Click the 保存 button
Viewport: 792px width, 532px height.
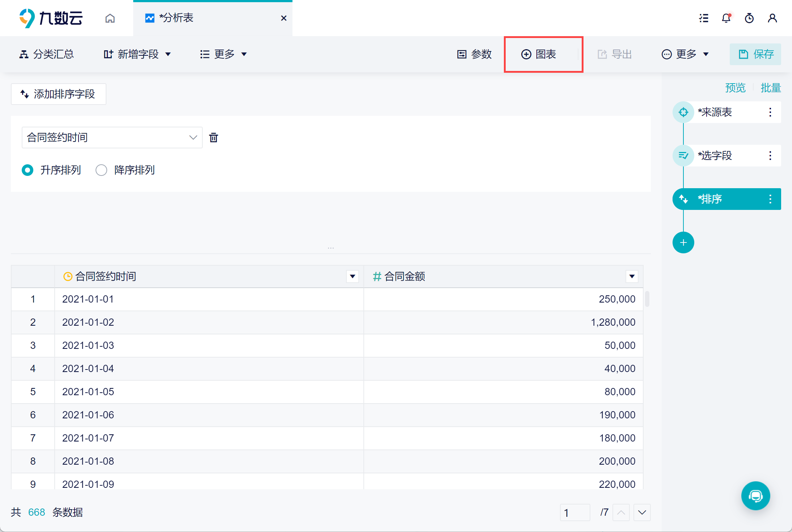(755, 54)
